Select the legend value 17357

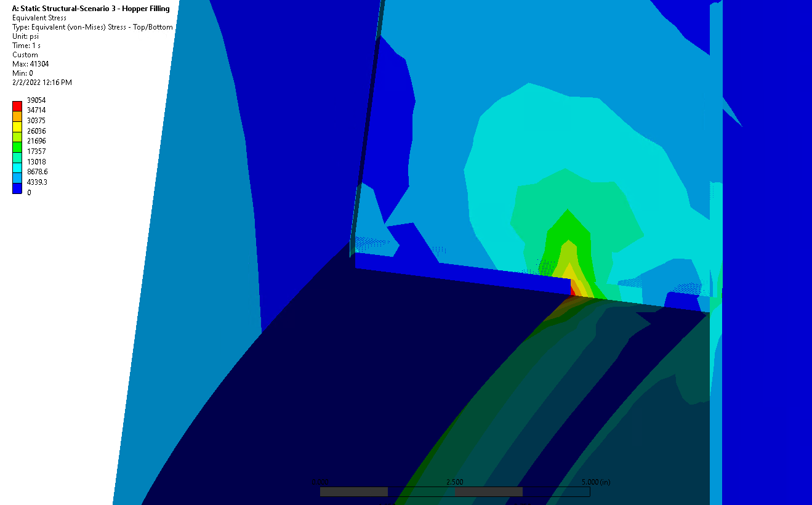pyautogui.click(x=36, y=151)
